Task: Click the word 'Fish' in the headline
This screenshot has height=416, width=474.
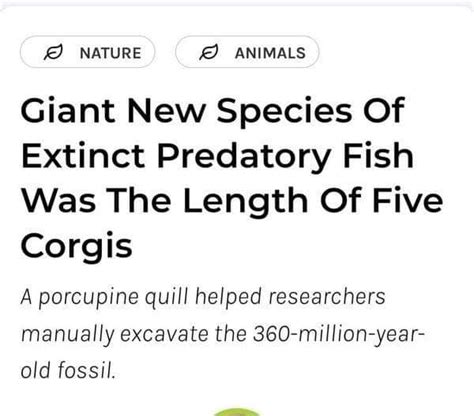Action: click(378, 156)
